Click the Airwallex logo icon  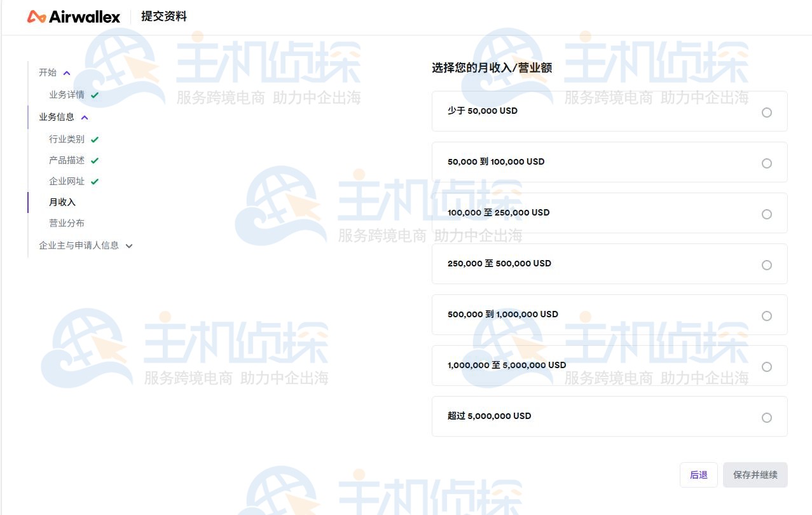coord(36,17)
